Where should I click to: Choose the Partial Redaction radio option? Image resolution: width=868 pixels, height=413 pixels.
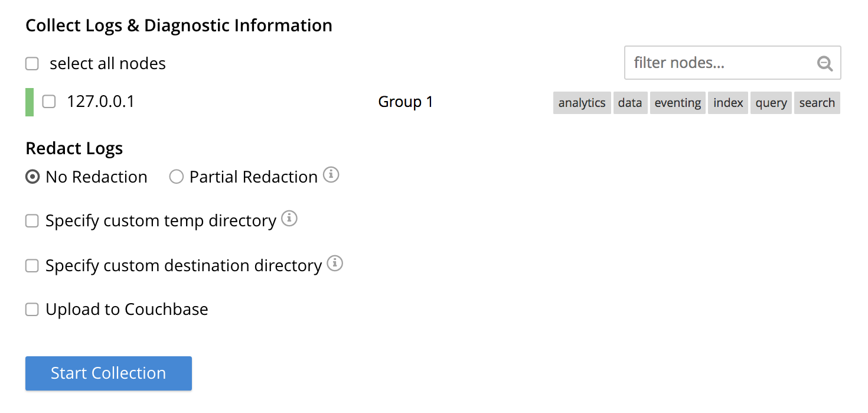pos(176,177)
